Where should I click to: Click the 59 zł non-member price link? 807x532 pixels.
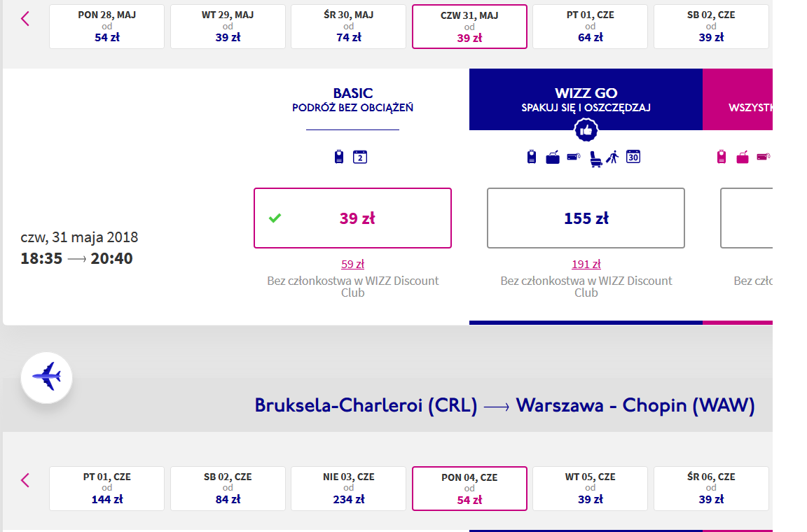tap(352, 265)
